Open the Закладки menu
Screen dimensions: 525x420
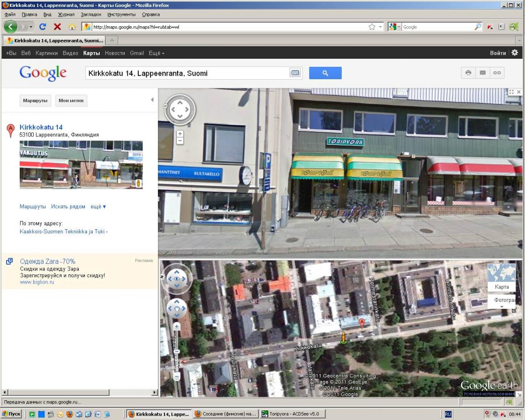point(91,14)
